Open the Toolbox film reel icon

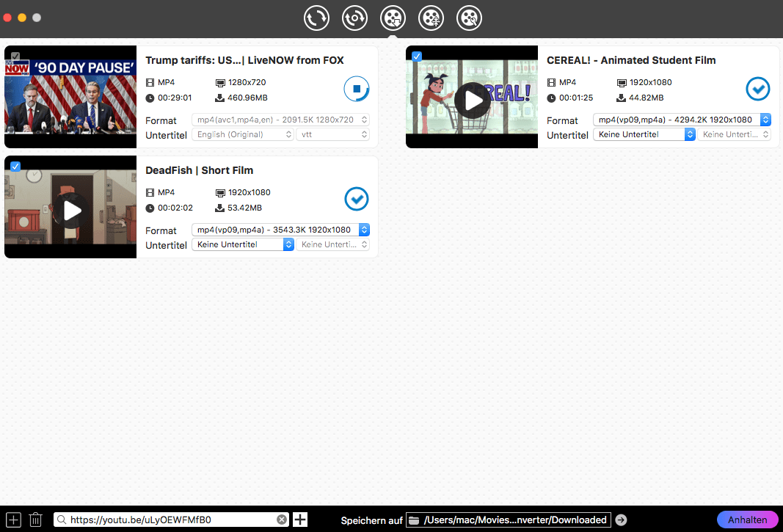431,18
